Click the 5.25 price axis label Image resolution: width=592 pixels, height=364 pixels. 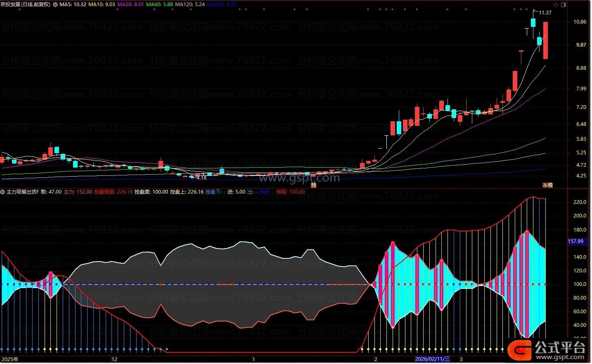[x=581, y=153]
